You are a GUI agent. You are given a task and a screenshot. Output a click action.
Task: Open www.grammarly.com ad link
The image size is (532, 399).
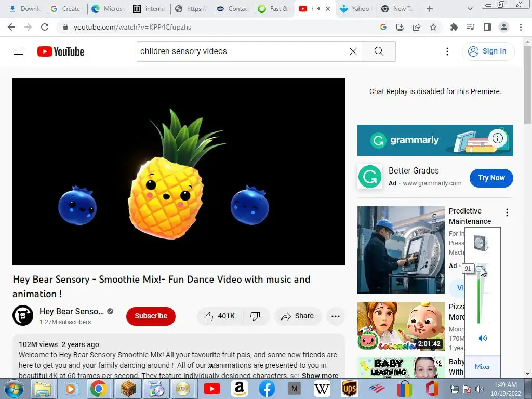432,183
